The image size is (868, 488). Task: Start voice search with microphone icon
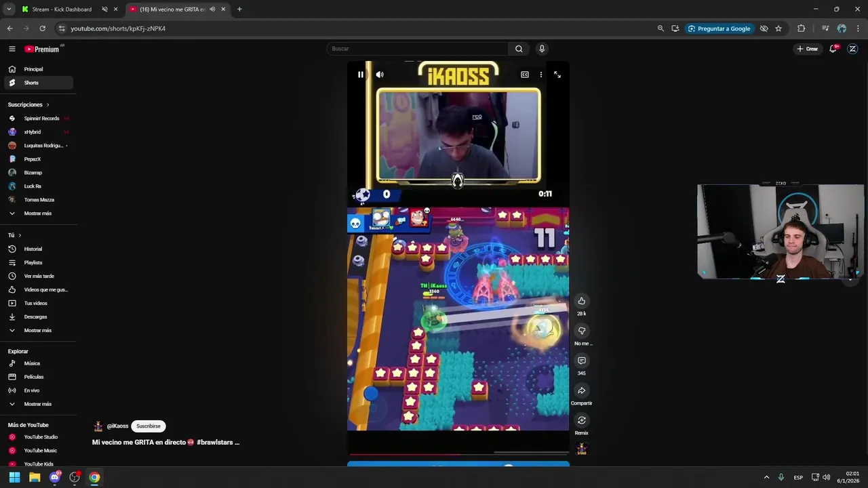[x=541, y=49]
